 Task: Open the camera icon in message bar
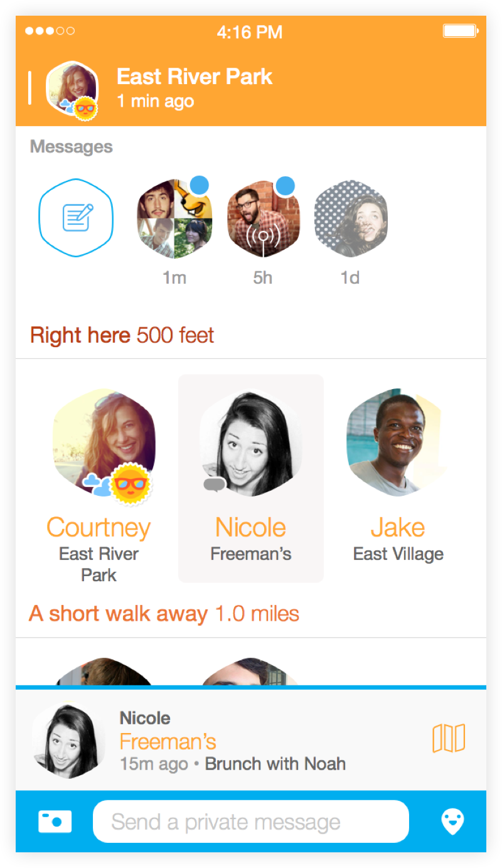click(x=55, y=822)
